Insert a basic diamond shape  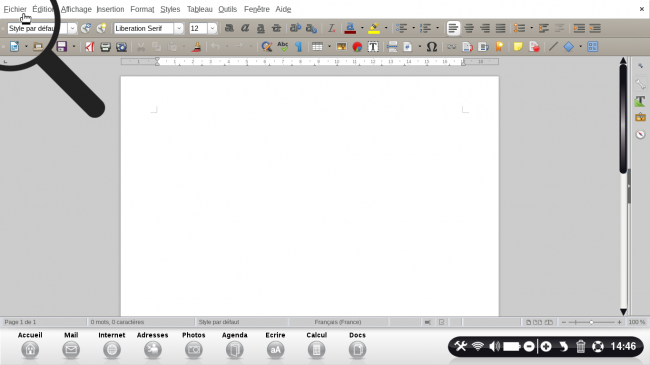click(x=569, y=46)
